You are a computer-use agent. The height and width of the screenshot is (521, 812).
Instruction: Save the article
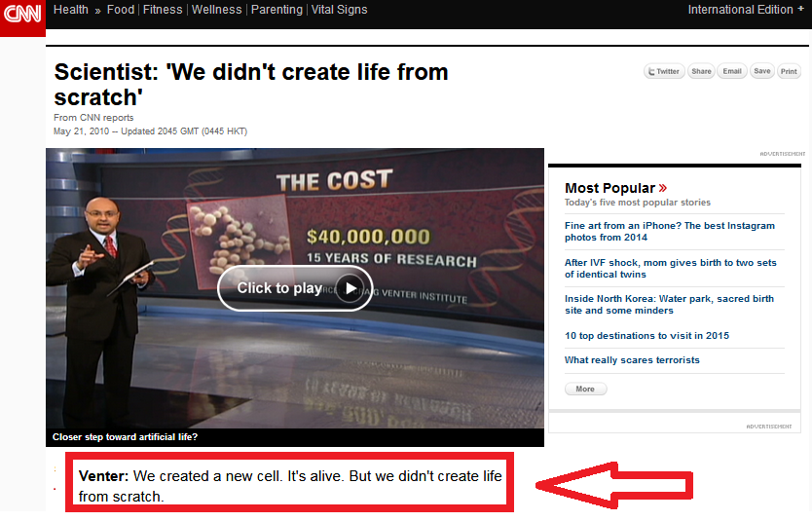(x=761, y=71)
